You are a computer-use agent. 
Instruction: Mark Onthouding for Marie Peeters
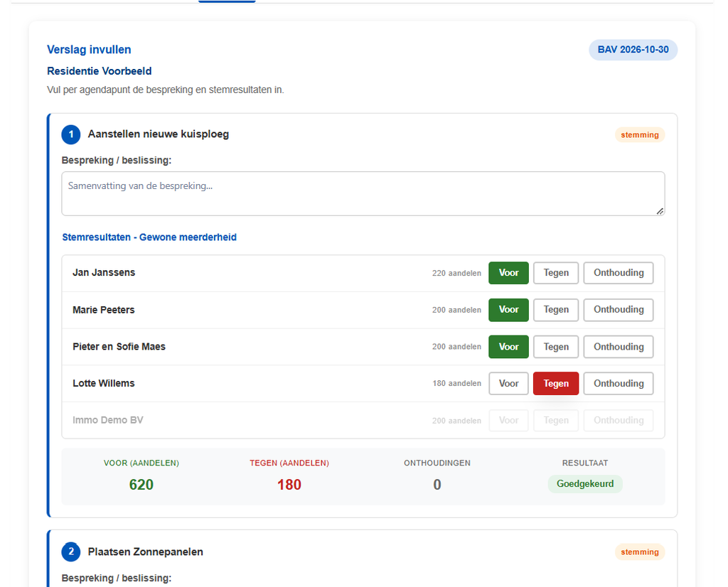[x=619, y=310]
